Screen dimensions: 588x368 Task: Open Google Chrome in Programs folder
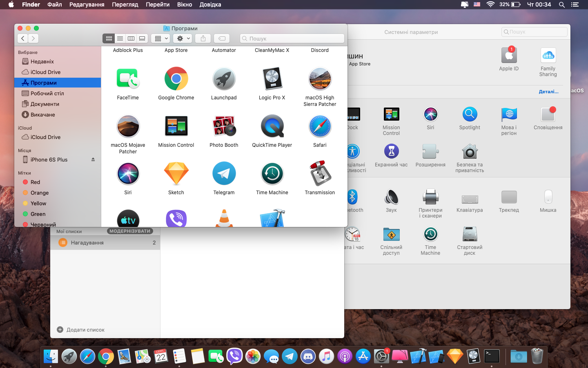[x=176, y=79]
